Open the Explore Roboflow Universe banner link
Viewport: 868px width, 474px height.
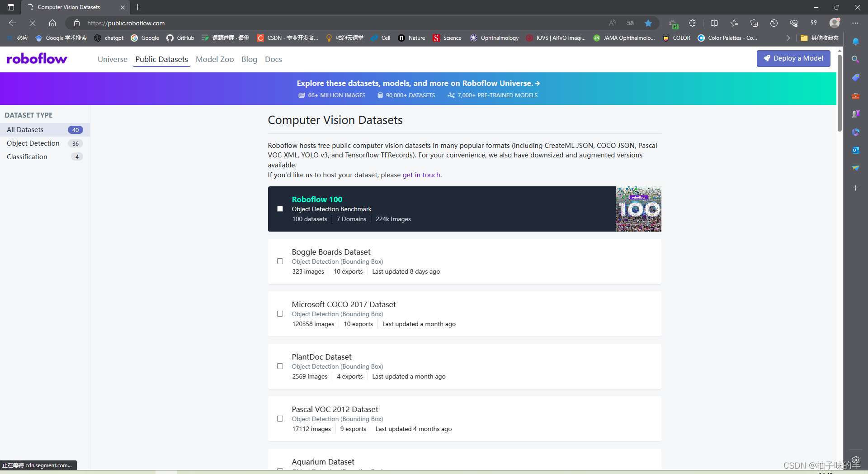tap(418, 83)
